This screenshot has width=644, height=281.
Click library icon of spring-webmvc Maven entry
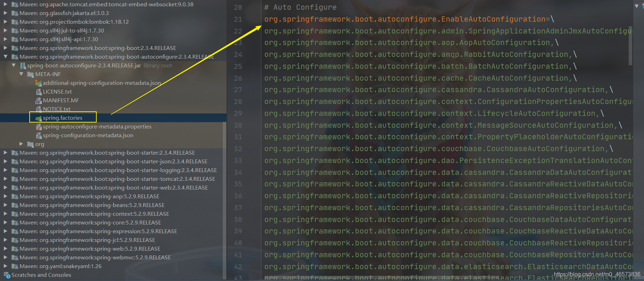coord(15,258)
